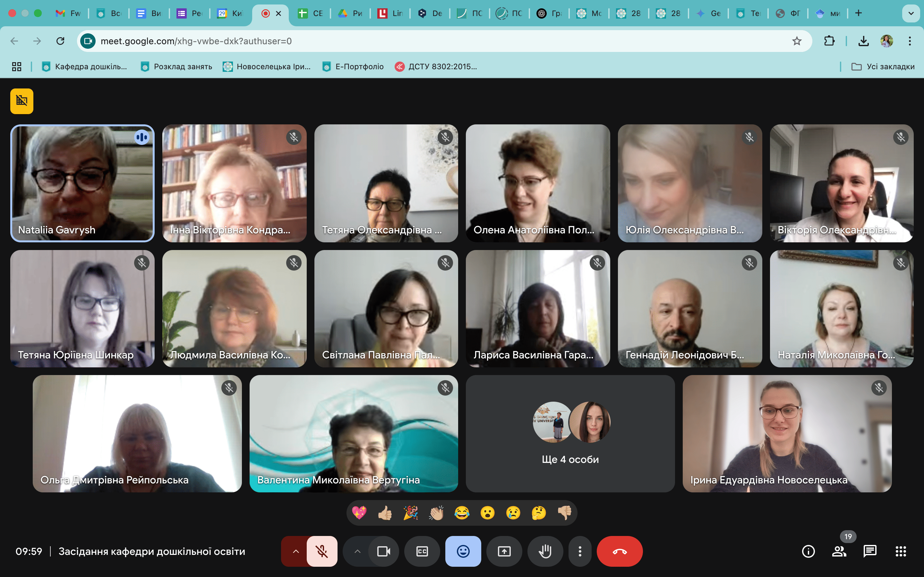Expand video settings chevron beside camera
924x577 pixels.
(x=357, y=551)
